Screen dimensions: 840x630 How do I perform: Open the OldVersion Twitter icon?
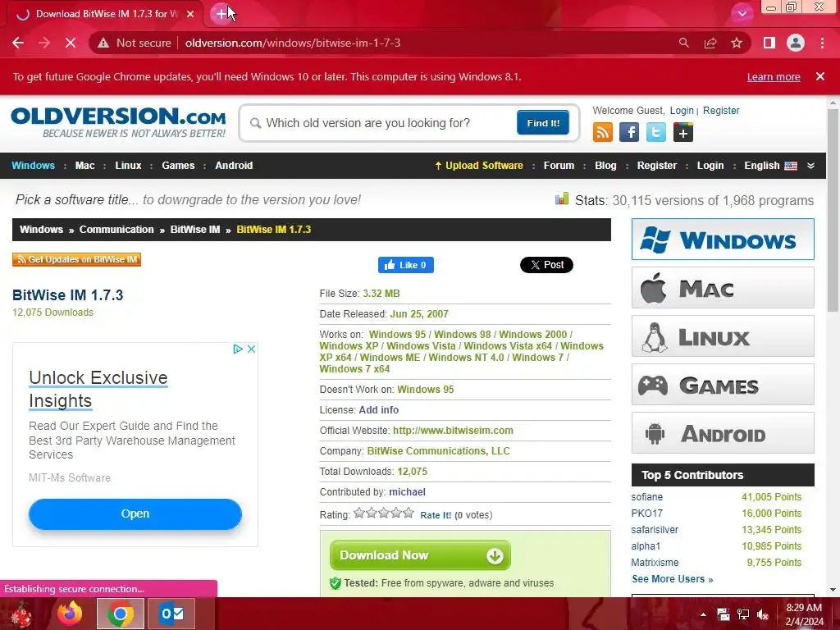pyautogui.click(x=655, y=132)
